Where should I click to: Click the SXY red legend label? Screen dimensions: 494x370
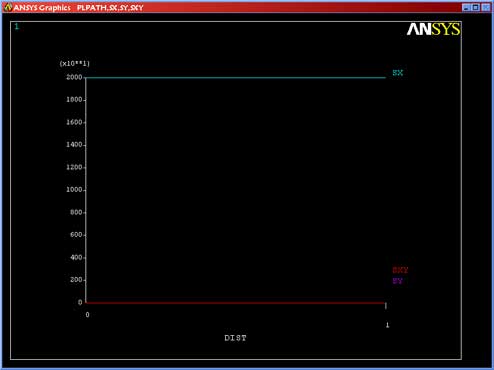tap(400, 270)
